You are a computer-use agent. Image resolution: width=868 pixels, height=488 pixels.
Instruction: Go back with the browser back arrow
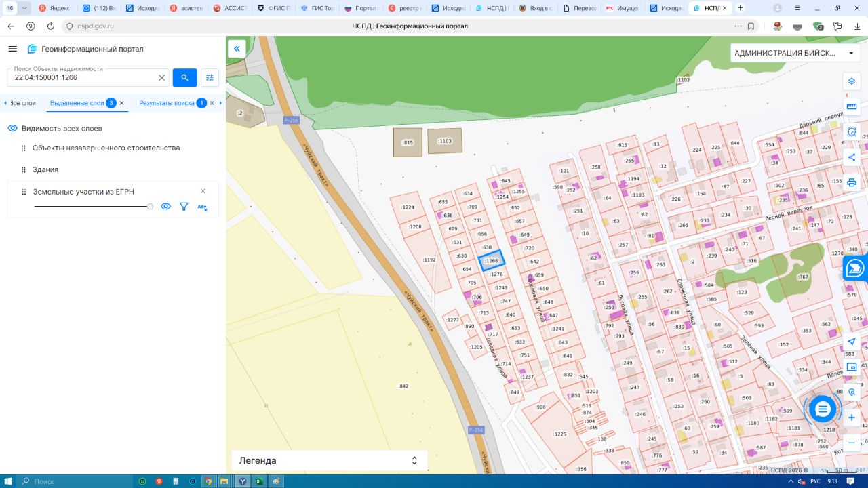[11, 26]
